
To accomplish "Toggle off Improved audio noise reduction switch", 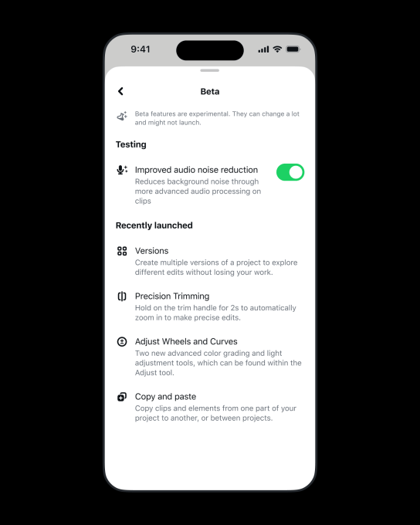I will pos(290,172).
